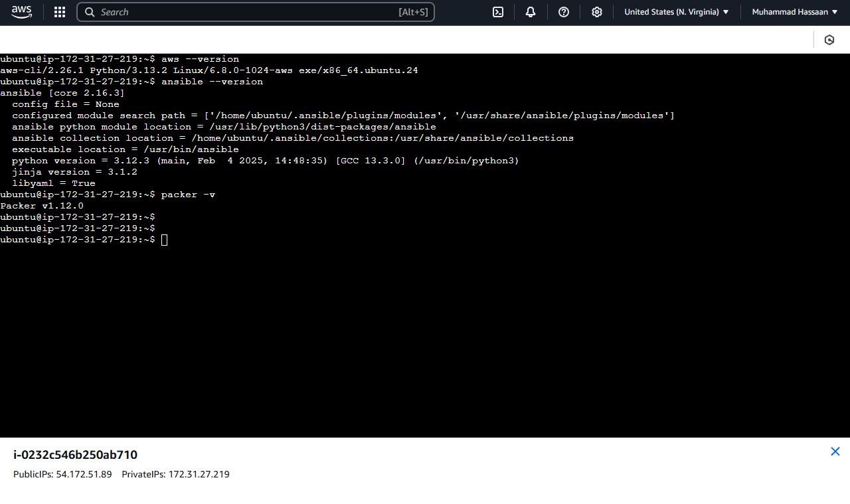Click the PublicIPs: 54.172.51.89 text
Viewport: 850px width, 504px height.
[x=62, y=474]
